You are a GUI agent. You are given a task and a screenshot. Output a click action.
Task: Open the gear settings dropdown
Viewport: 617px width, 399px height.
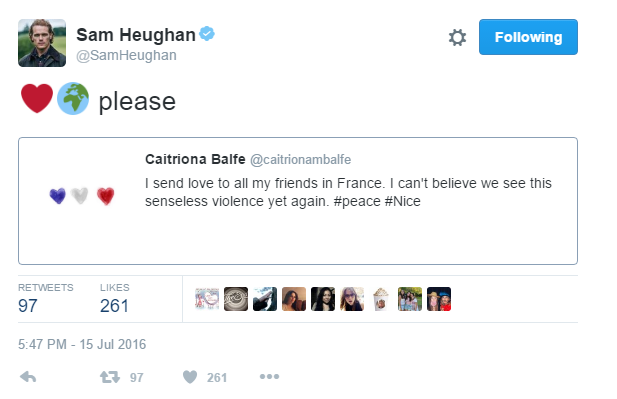click(x=457, y=37)
